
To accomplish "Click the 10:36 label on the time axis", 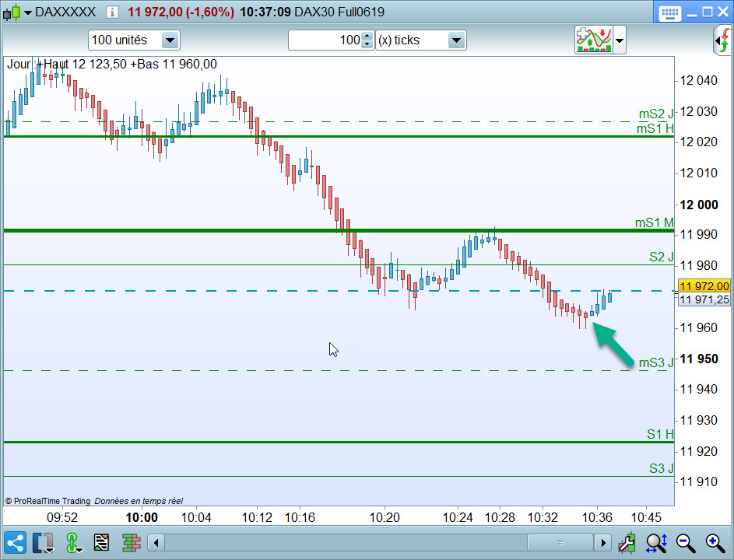I will click(597, 517).
